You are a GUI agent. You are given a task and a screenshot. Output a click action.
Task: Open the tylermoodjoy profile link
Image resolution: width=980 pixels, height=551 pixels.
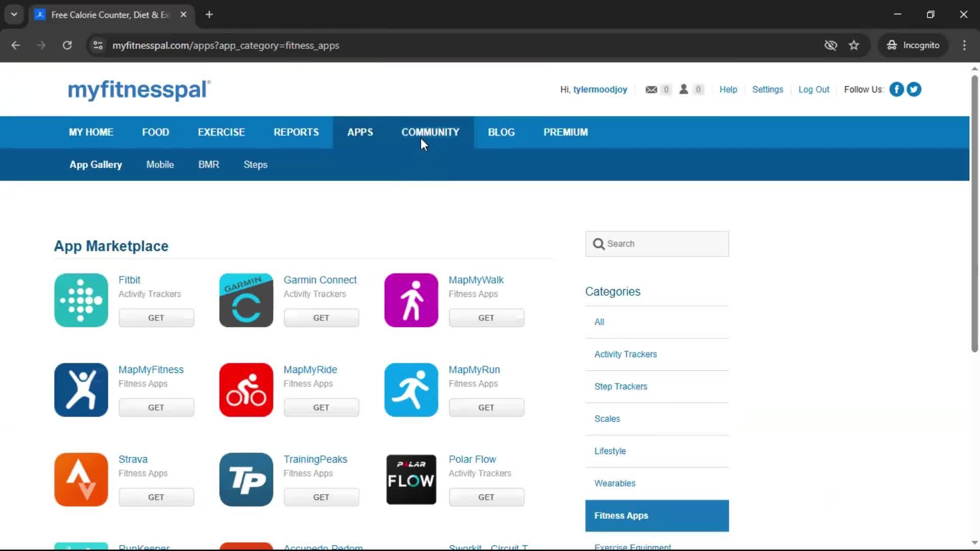pos(600,90)
